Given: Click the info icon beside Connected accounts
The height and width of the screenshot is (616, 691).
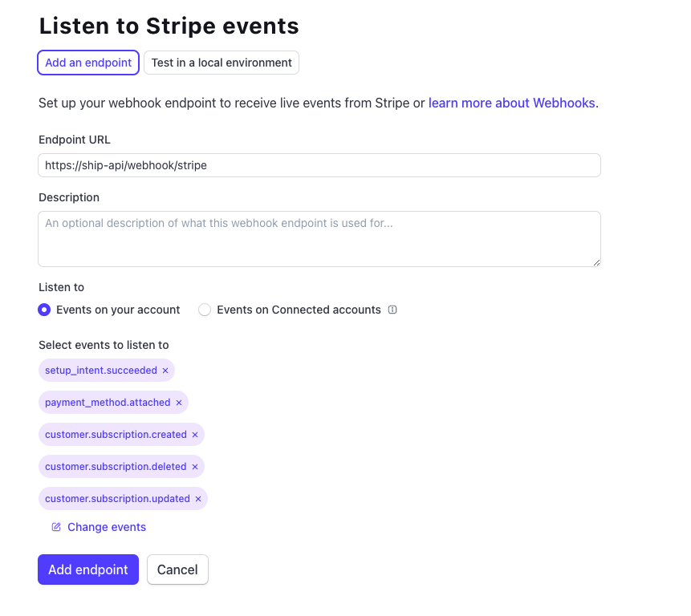Looking at the screenshot, I should [x=392, y=310].
